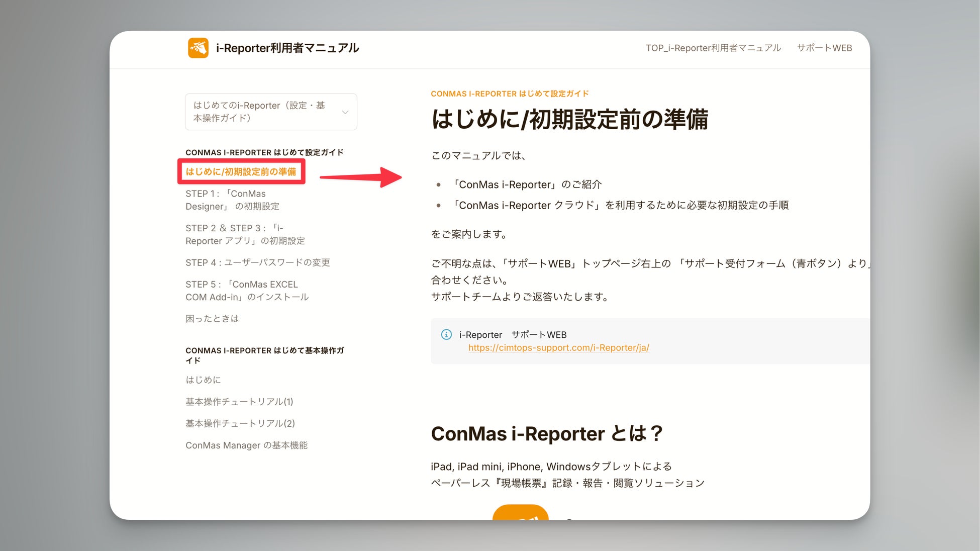Open STEP 4 ユーザーパスワードの変更
This screenshot has width=980, height=551.
[x=257, y=262]
